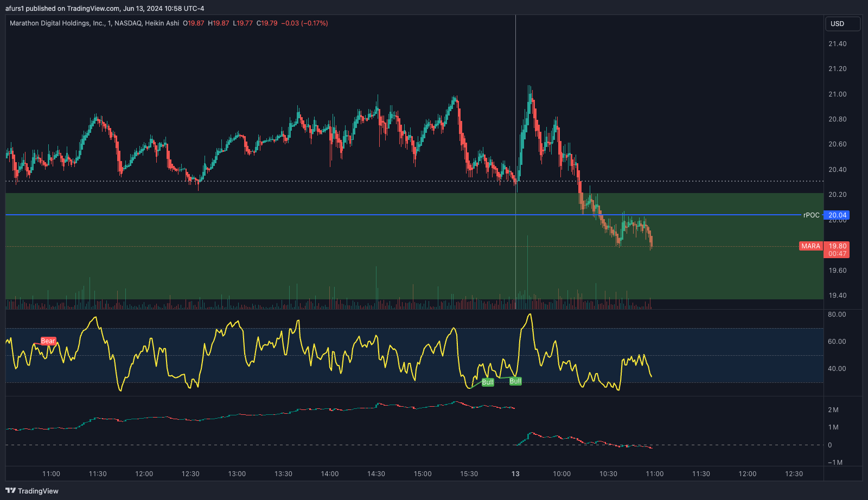Open the USD currency selector
868x500 pixels.
point(843,24)
